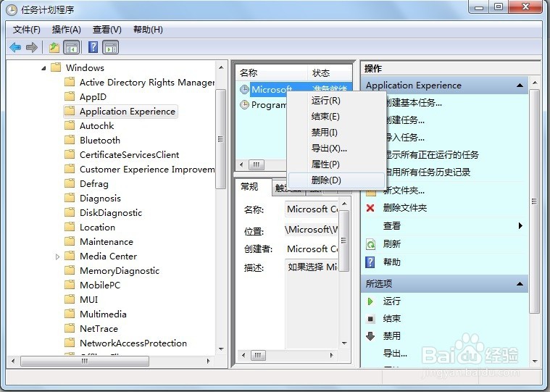Click the black square End icon
Viewport: 550px width, 392px height.
370,319
